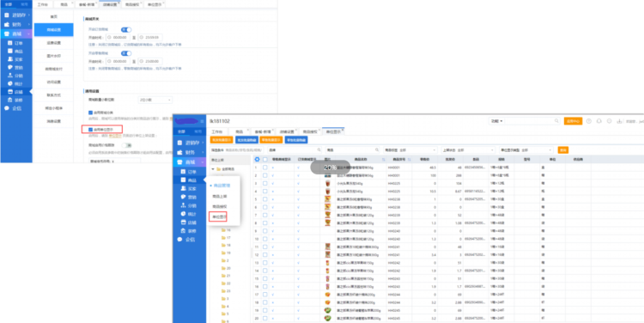This screenshot has width=644, height=323.
Task: Click the orange 查询 search button
Action: 563,150
